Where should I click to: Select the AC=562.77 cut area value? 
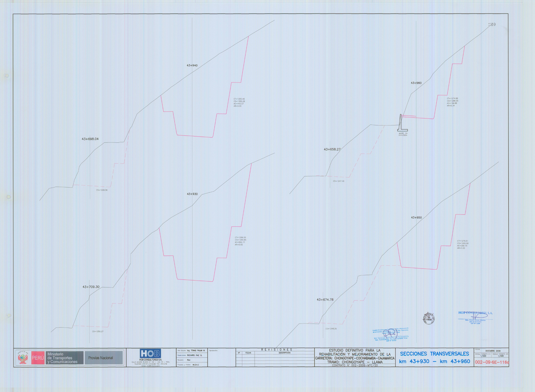[x=240, y=242]
